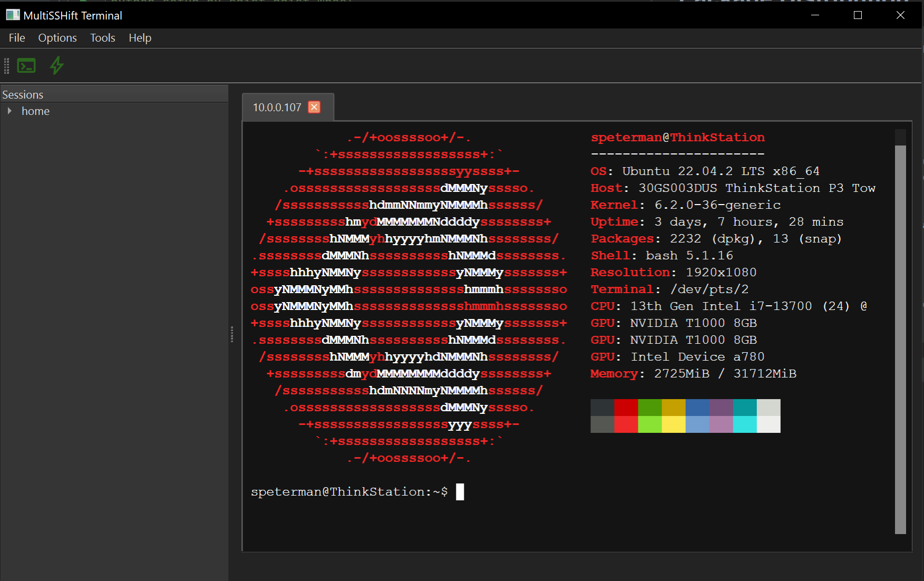The image size is (924, 581).
Task: Expand the home sessions folder
Action: click(x=9, y=111)
